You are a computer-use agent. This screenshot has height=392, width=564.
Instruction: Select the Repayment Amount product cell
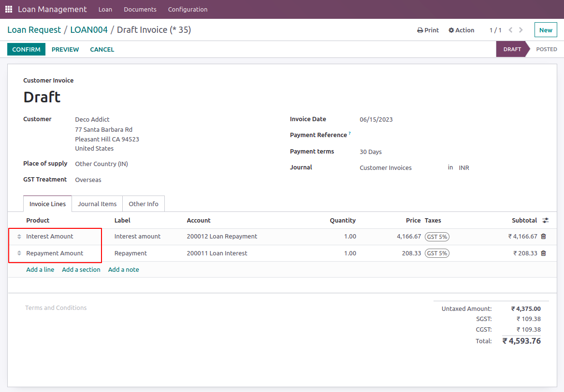click(55, 253)
